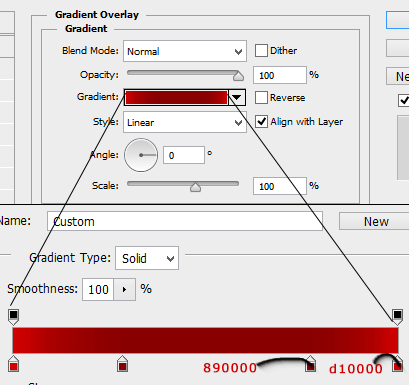Click the Angle value field showing 0
This screenshot has height=385, width=409.
tap(184, 155)
